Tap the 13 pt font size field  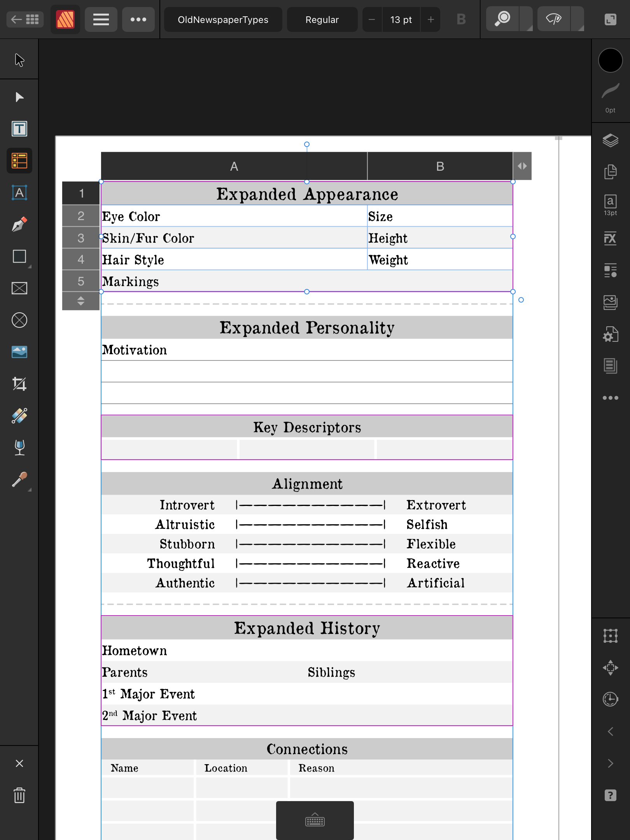pyautogui.click(x=401, y=19)
